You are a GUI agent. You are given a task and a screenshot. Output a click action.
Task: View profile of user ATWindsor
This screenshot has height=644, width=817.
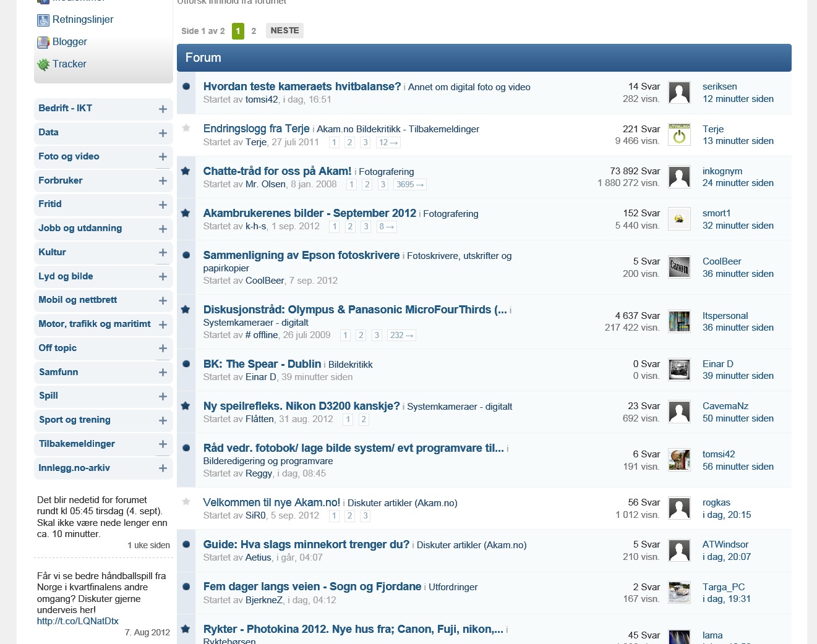725,544
